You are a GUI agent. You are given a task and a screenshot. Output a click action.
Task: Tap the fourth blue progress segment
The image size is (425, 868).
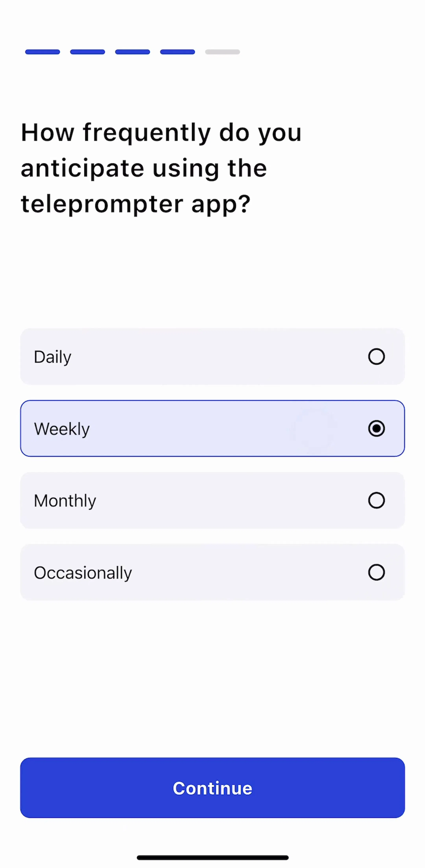click(x=177, y=52)
